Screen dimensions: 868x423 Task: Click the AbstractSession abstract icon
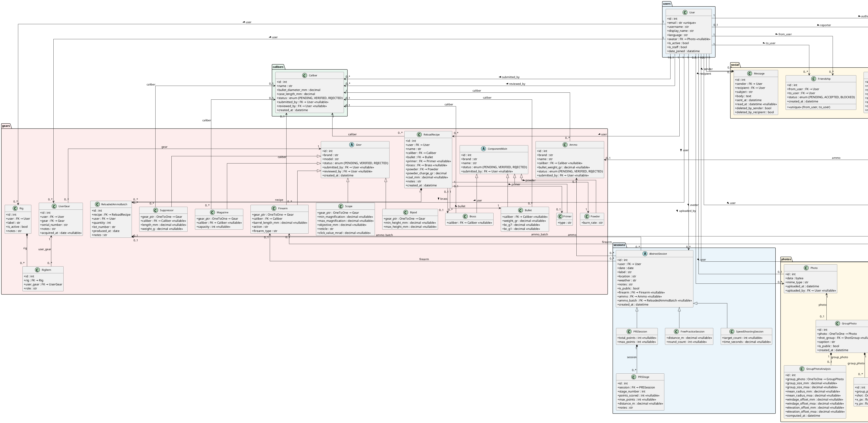tap(645, 254)
